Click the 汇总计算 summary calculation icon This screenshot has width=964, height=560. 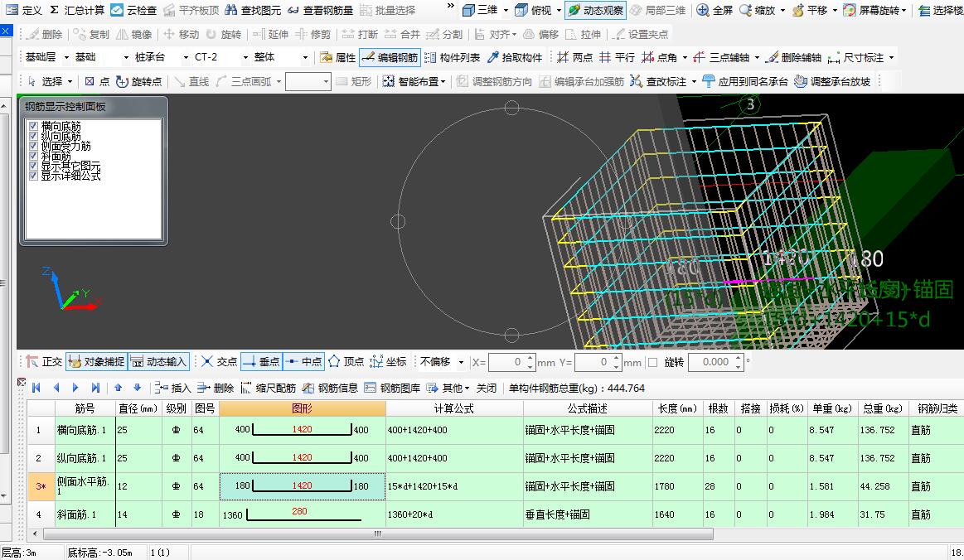pos(54,10)
